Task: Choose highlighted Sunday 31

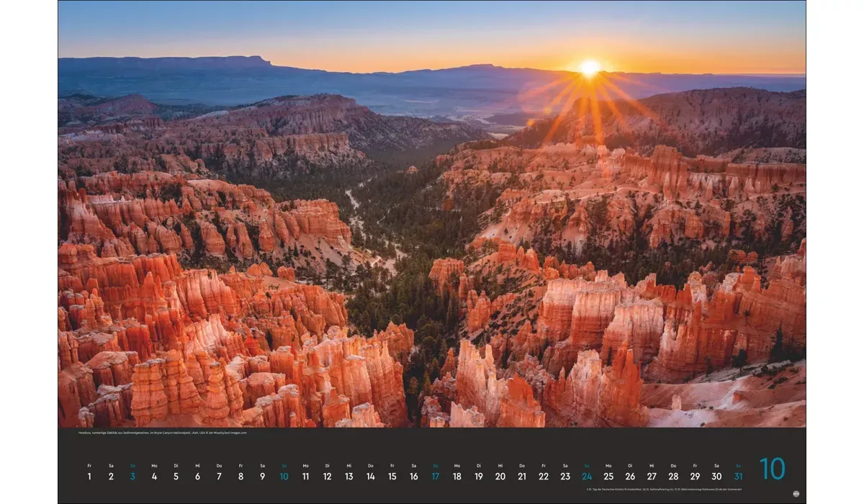Action: coord(738,477)
